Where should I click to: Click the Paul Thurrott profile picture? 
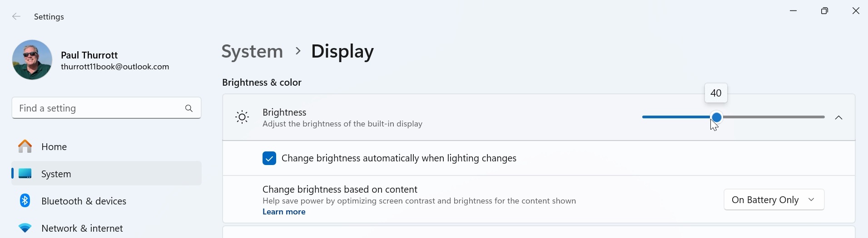pos(32,60)
